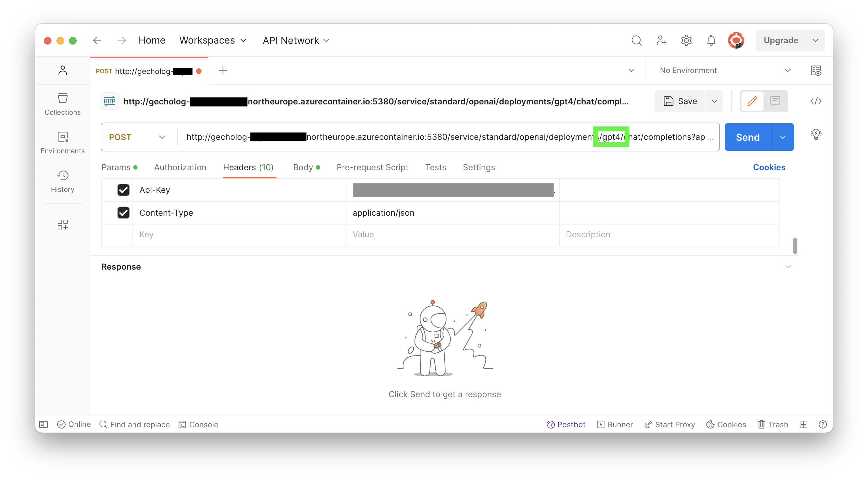Switch to the Body tab

[x=303, y=167]
